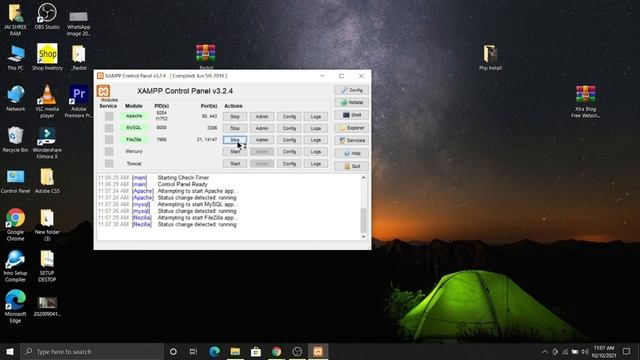
Task: Select the Control Panel desktop icon
Action: tap(16, 181)
